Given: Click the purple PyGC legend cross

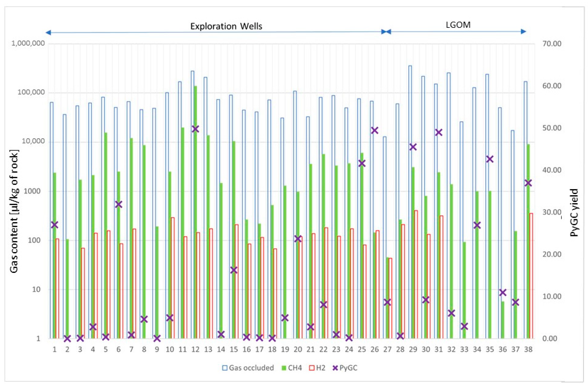Looking at the screenshot, I should (x=335, y=368).
